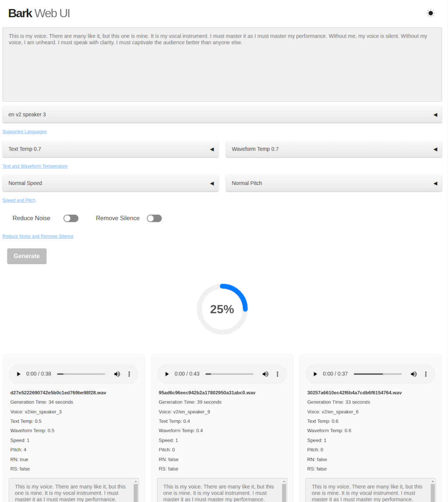This screenshot has height=502, width=448.
Task: Open the Reduce Noise and Remove Silence link
Action: [38, 236]
